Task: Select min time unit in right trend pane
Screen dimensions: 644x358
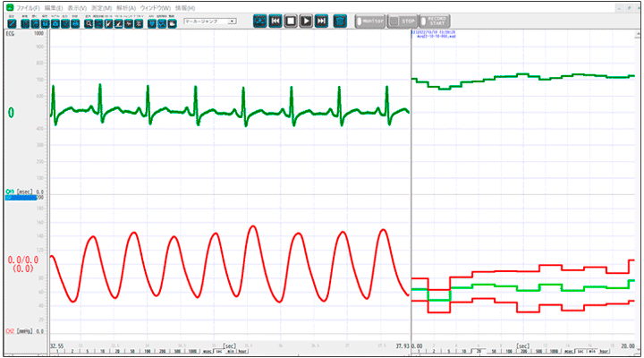Action: point(592,352)
